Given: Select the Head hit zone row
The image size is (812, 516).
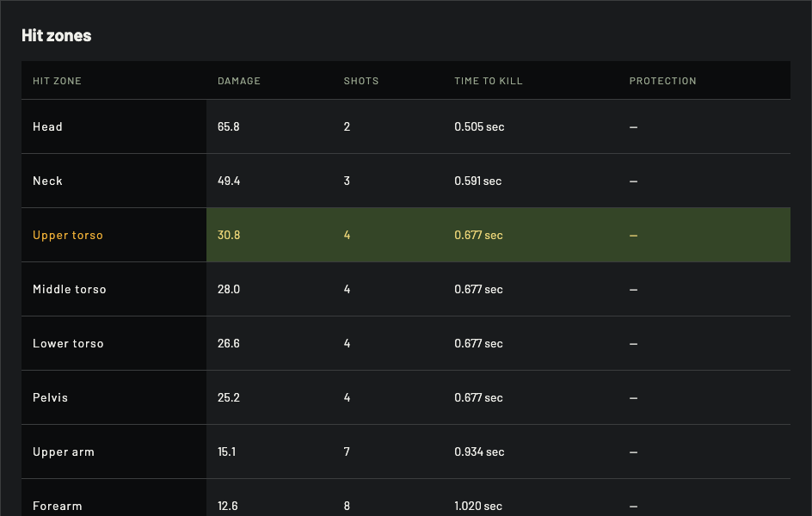Looking at the screenshot, I should tap(405, 126).
